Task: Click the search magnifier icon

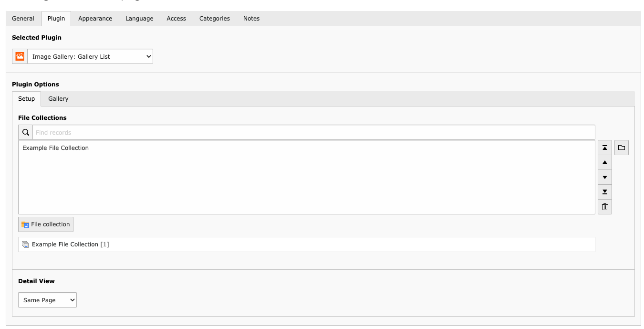Action: [x=26, y=132]
